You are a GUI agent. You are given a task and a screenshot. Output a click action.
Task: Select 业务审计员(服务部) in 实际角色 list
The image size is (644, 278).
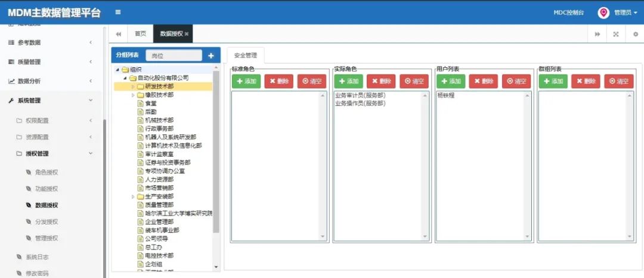tap(360, 95)
